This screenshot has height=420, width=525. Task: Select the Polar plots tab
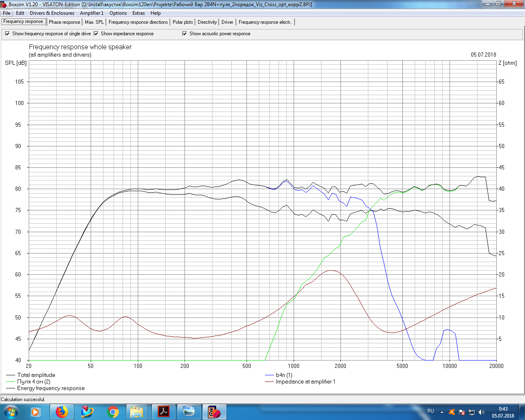coord(183,22)
